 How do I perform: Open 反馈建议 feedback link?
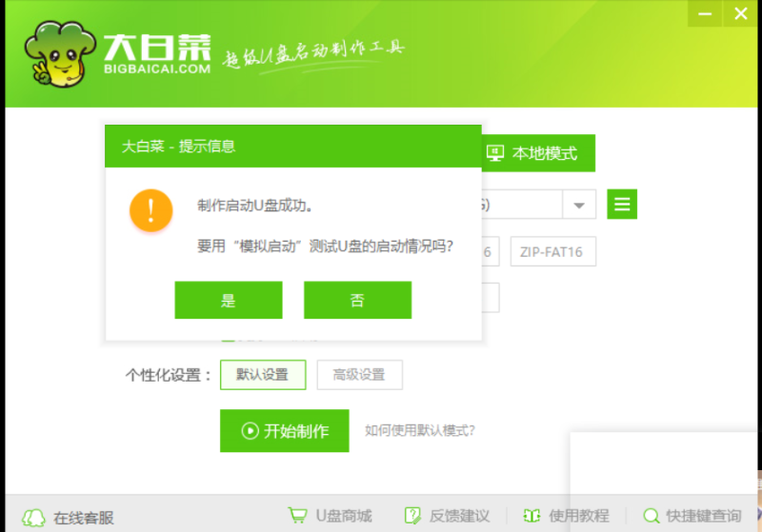(x=459, y=516)
